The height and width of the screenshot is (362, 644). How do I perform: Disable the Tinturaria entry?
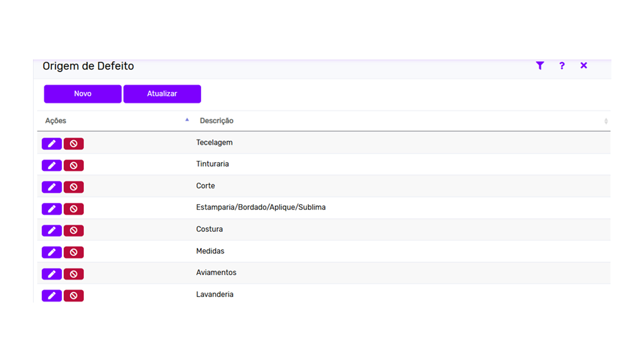[74, 165]
